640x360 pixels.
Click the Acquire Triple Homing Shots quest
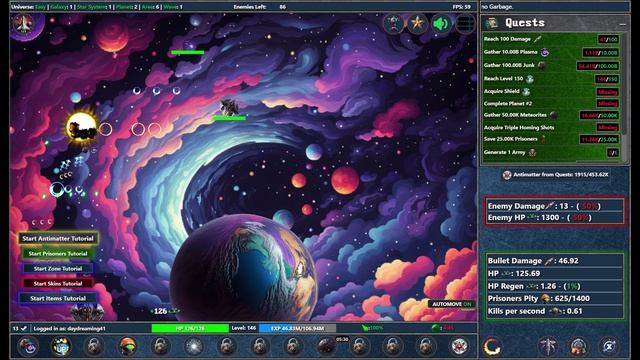point(551,127)
